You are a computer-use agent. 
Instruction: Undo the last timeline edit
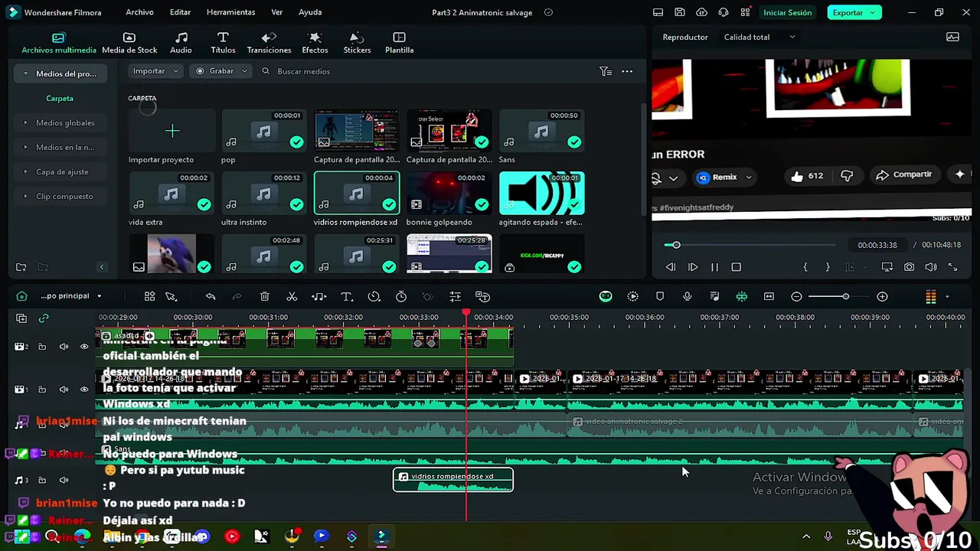211,297
